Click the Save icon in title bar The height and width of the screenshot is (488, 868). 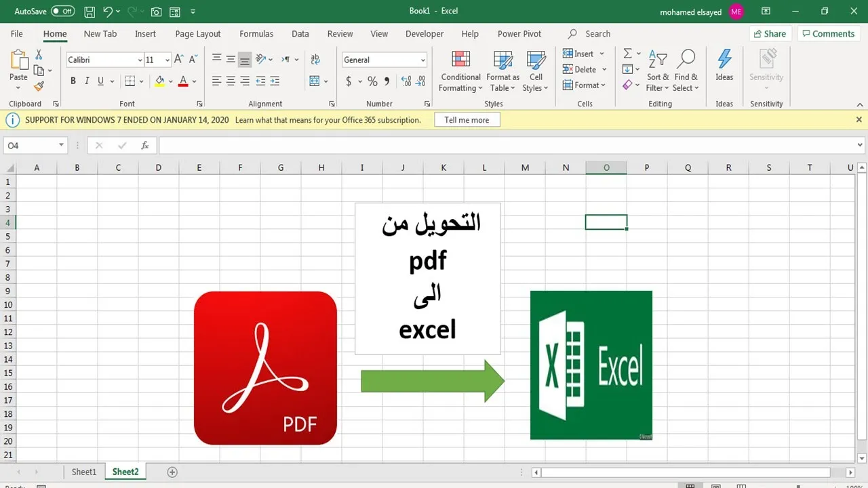(90, 12)
